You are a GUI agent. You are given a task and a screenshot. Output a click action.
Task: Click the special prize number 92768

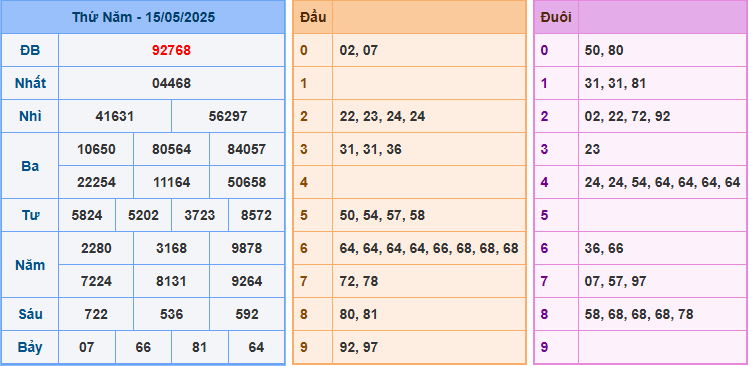point(171,50)
